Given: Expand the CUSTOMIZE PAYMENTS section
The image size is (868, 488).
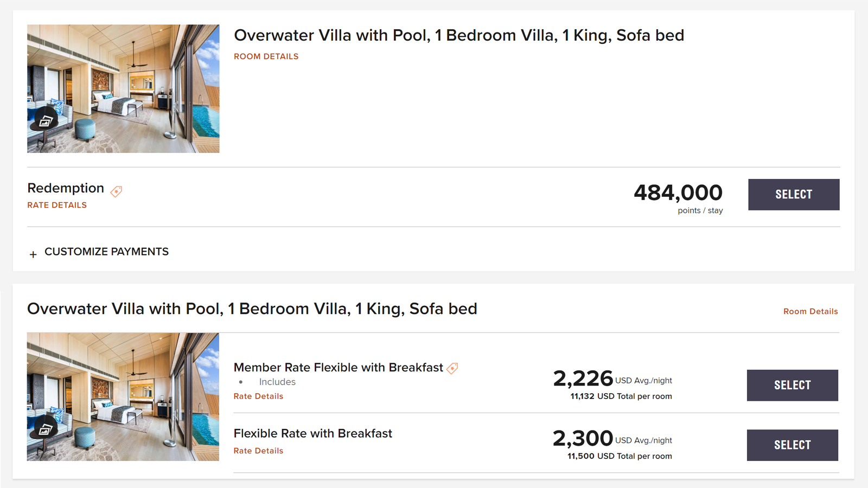Looking at the screenshot, I should (106, 252).
